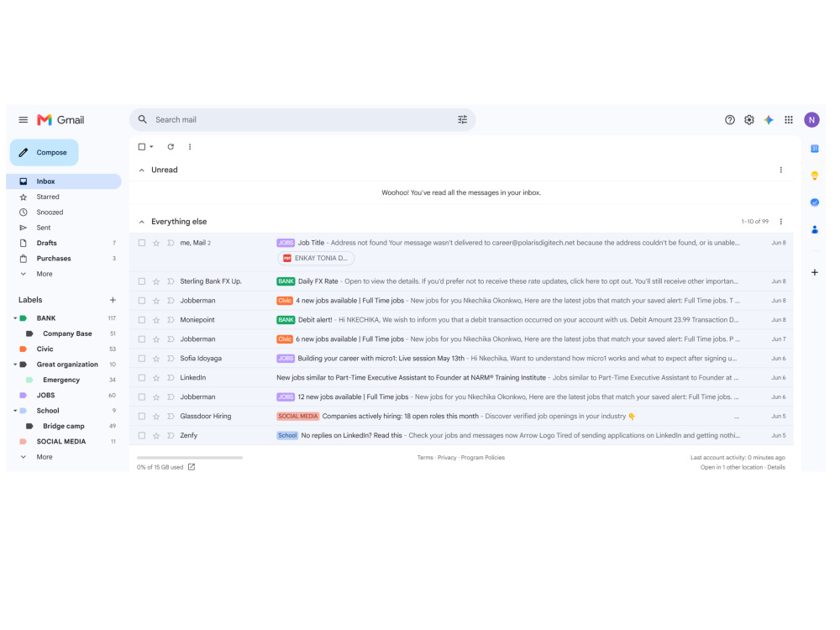Screen dimensions: 840x630
Task: Open the main menu hamburger icon
Action: point(23,120)
